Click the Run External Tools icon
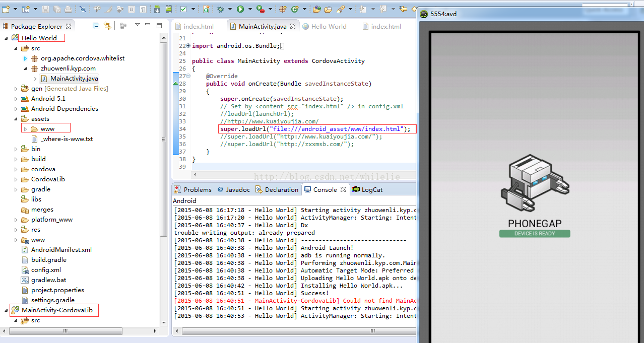644x343 pixels. pyautogui.click(x=261, y=9)
